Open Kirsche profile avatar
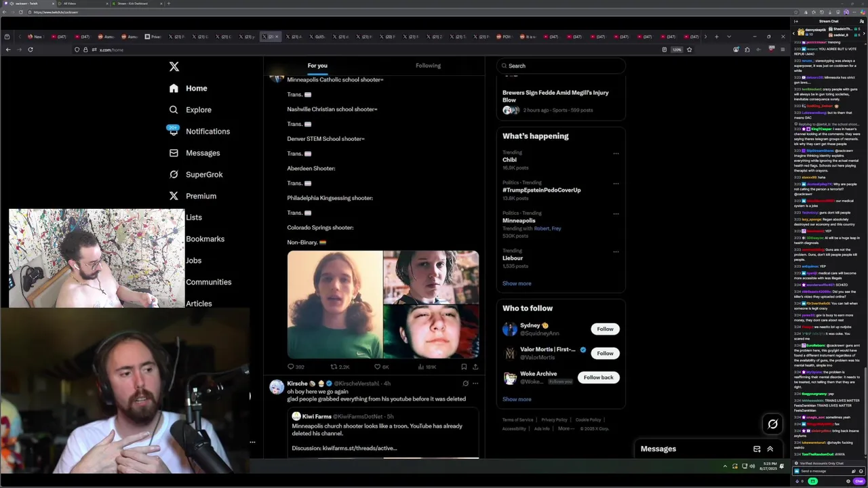The image size is (868, 488). [277, 387]
